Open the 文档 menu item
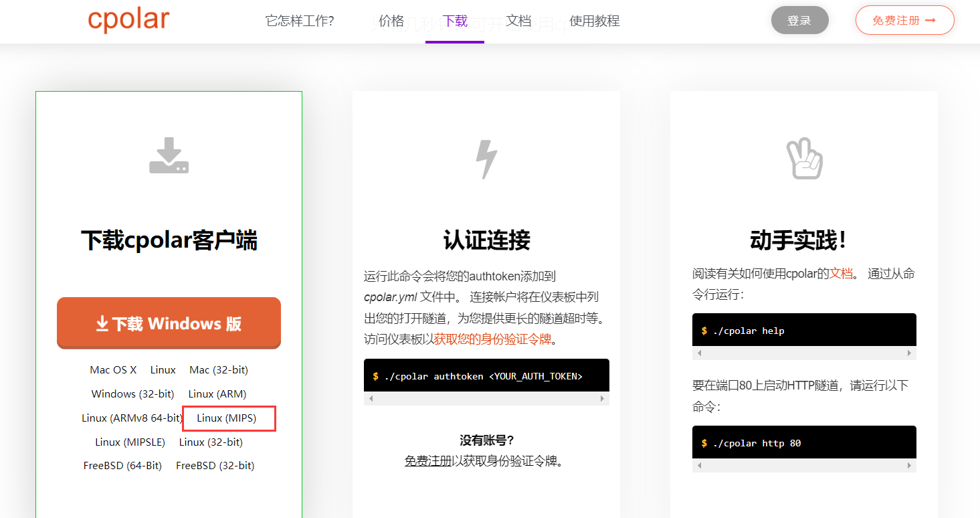 click(x=518, y=21)
